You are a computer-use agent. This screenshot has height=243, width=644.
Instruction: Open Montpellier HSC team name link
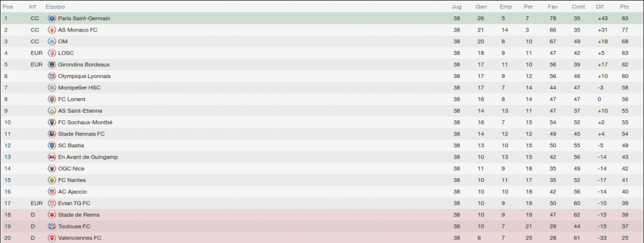[79, 88]
